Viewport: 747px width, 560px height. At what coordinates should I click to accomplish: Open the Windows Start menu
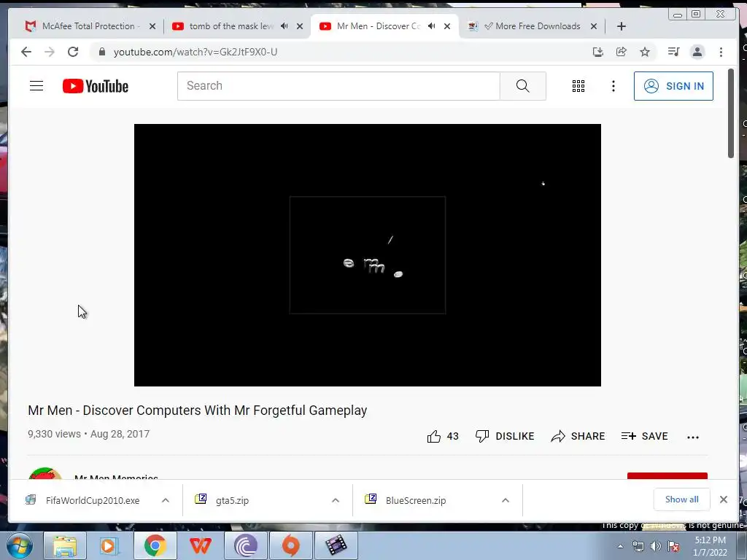(x=19, y=545)
